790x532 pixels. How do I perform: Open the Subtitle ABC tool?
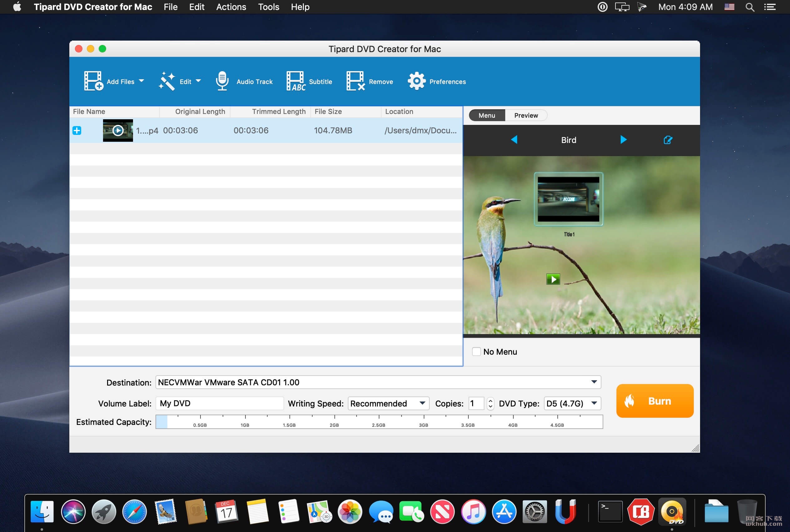pos(296,81)
